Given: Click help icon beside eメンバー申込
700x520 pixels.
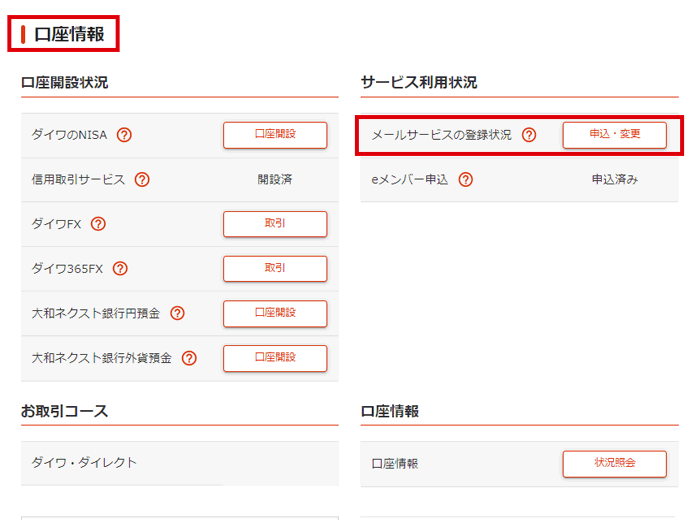Looking at the screenshot, I should [x=466, y=179].
